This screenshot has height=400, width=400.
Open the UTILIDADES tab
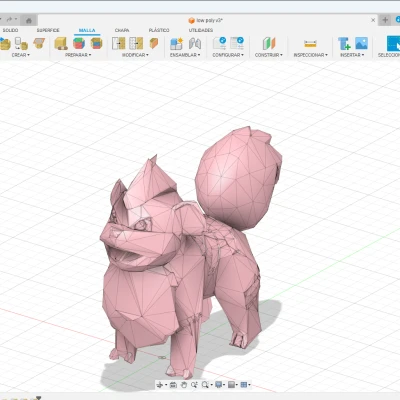[201, 30]
